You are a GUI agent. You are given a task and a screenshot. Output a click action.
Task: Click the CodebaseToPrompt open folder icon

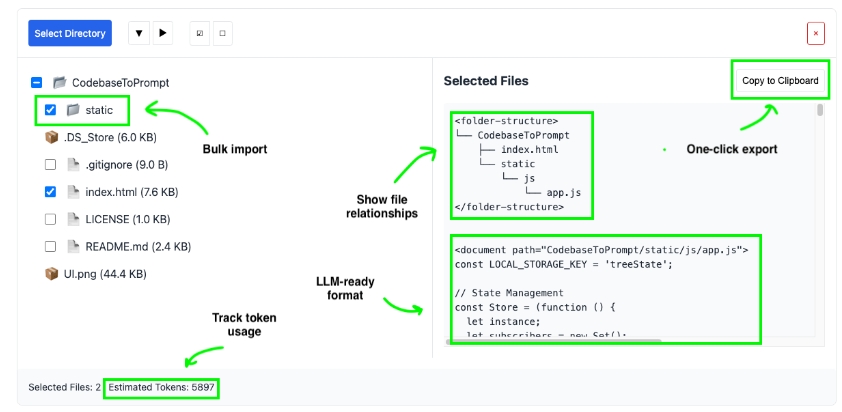click(59, 83)
